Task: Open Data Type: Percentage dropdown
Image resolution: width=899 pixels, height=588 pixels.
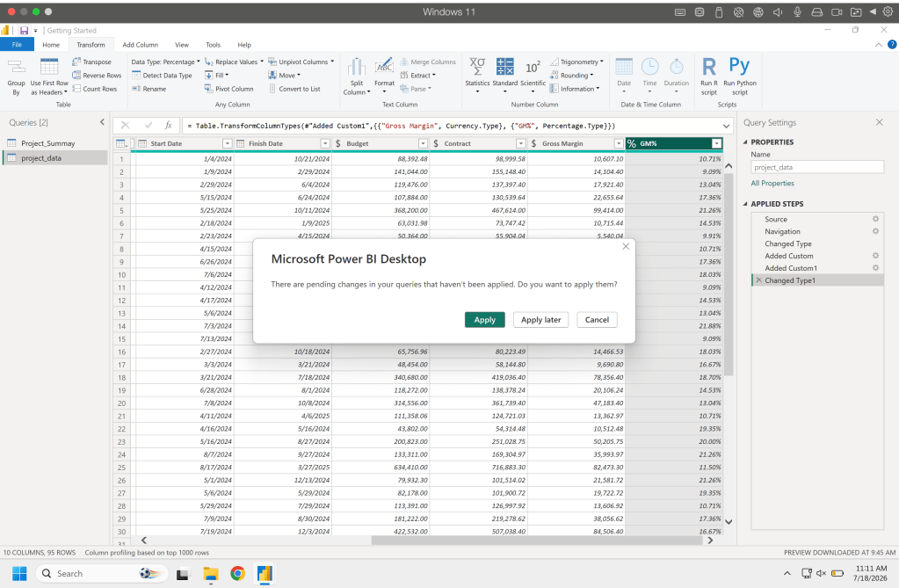Action: (166, 62)
